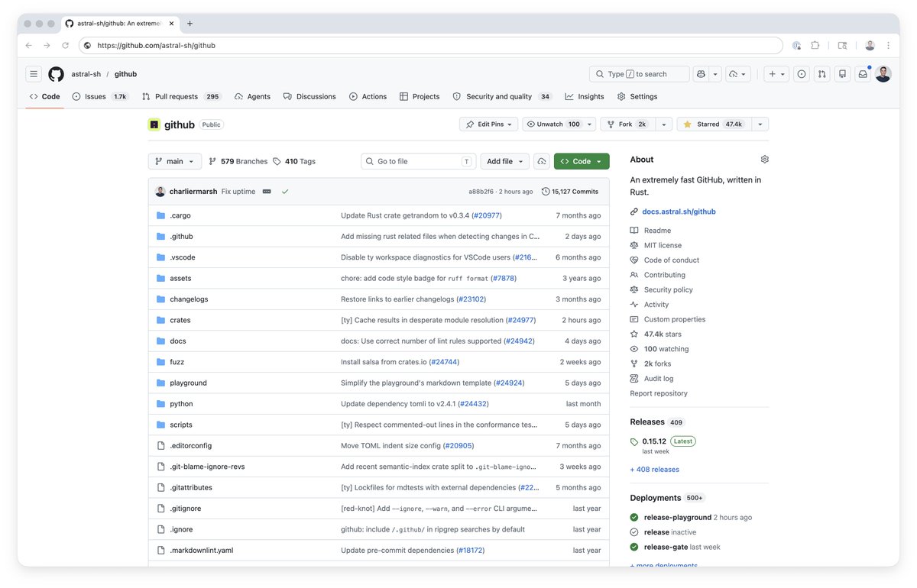Open the header dropdown left of the plus button
917x588 pixels.
tap(738, 74)
